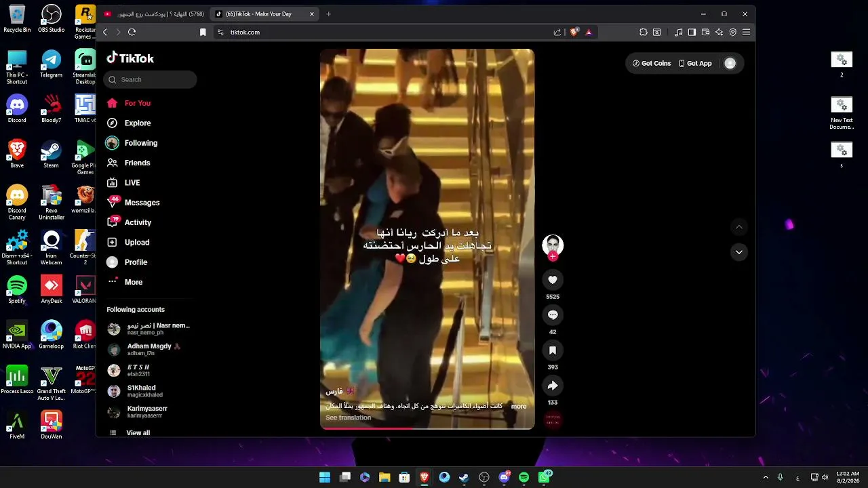Expand the caption with the more link
Image resolution: width=868 pixels, height=488 pixels.
click(519, 407)
